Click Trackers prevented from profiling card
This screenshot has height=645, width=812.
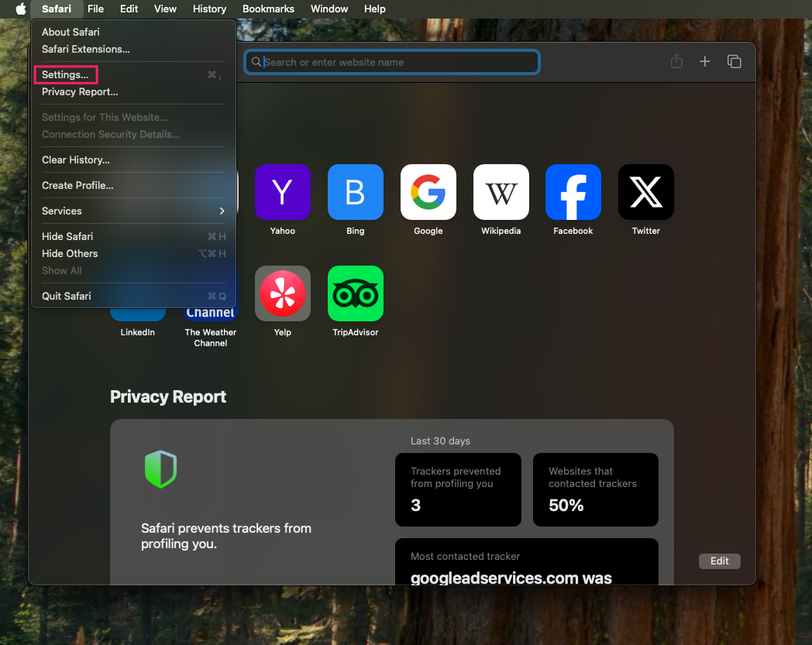point(458,489)
